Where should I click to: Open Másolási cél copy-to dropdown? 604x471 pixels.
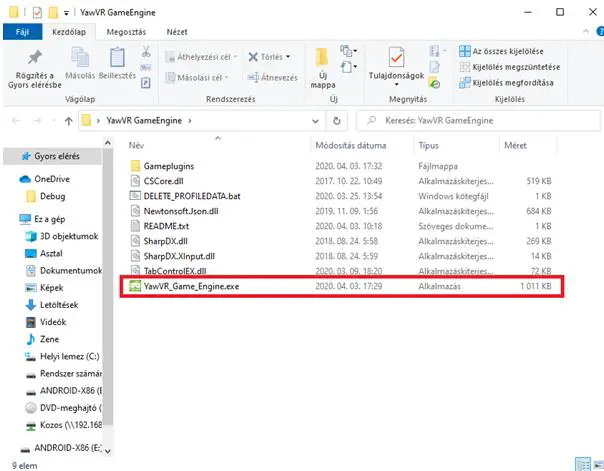pyautogui.click(x=197, y=78)
